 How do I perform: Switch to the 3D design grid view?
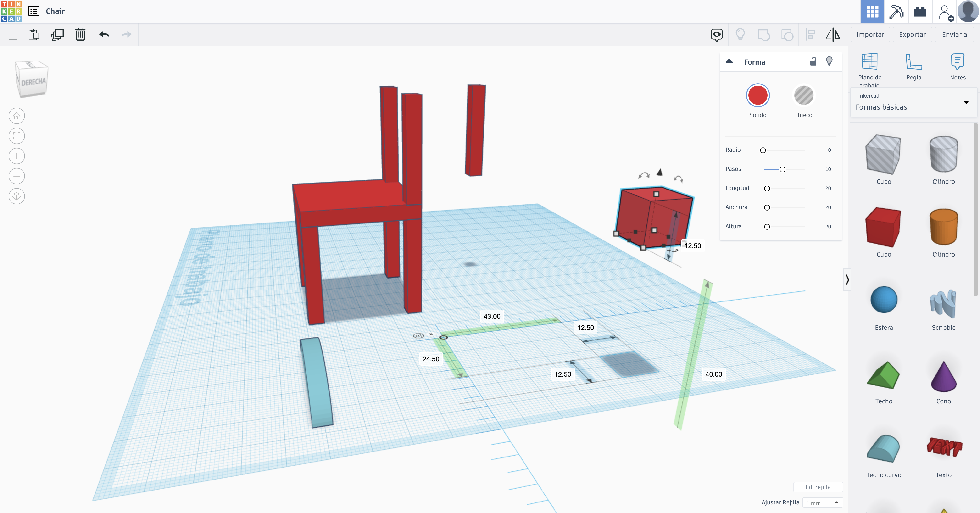872,11
